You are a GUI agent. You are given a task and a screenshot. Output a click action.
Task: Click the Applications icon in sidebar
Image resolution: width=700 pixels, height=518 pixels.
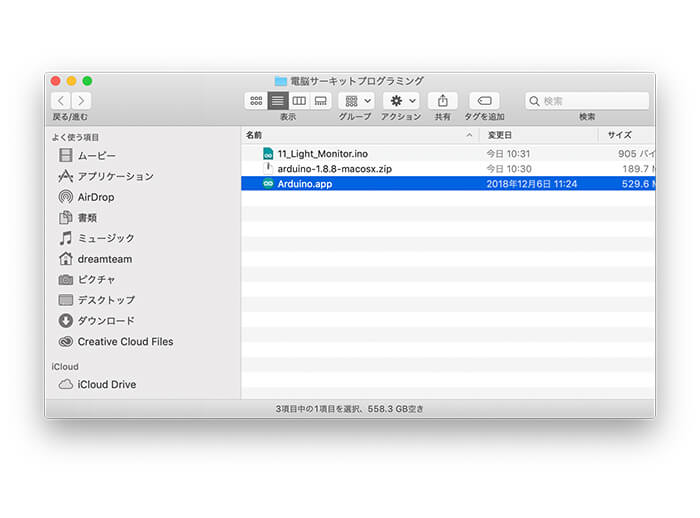click(x=66, y=176)
